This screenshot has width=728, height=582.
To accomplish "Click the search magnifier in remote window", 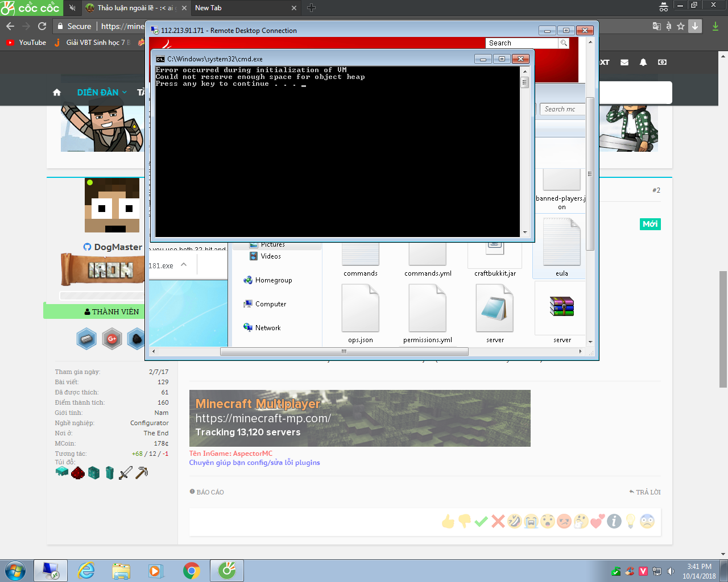I will point(563,43).
